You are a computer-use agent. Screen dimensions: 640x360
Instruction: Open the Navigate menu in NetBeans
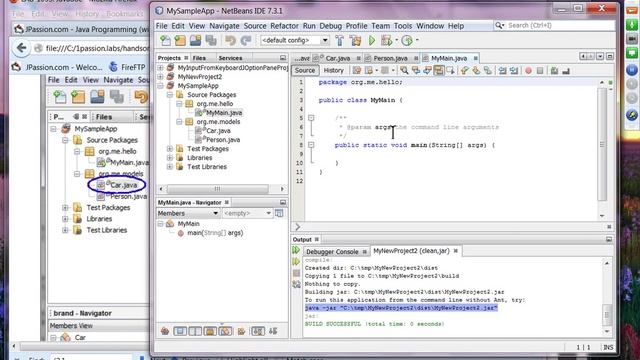click(224, 26)
